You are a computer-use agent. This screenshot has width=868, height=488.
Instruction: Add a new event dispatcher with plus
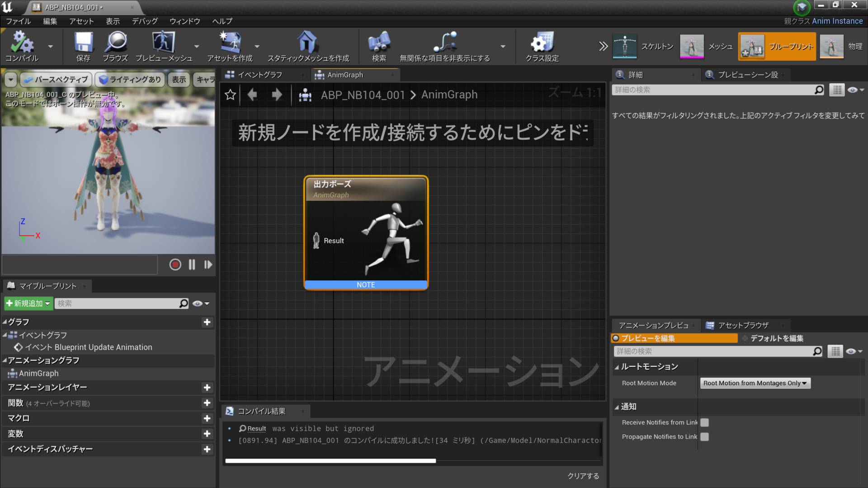tap(207, 449)
